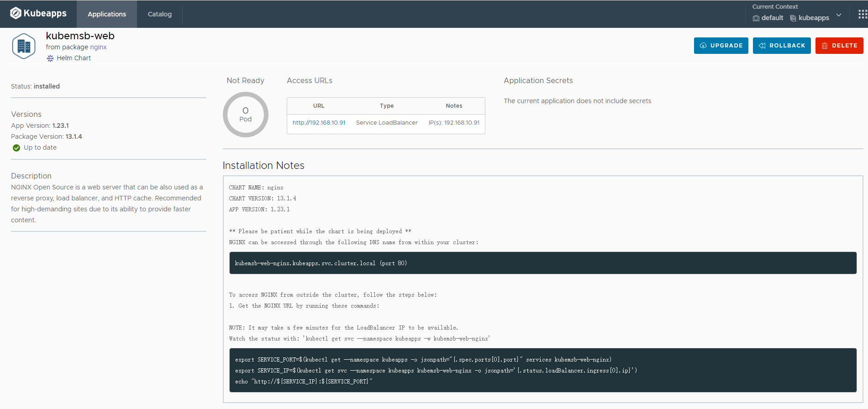Click the Helm Chart wheel icon
Viewport: 868px width, 409px height.
pos(50,58)
